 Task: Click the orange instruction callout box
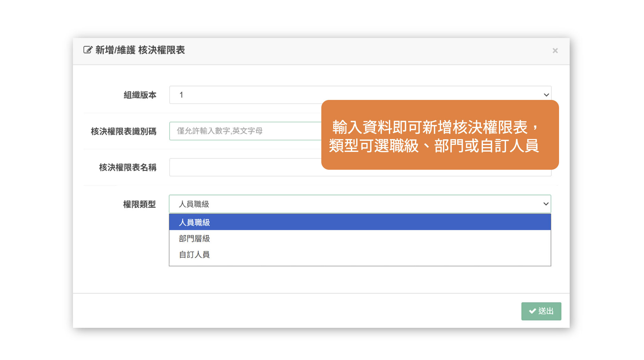tap(440, 135)
